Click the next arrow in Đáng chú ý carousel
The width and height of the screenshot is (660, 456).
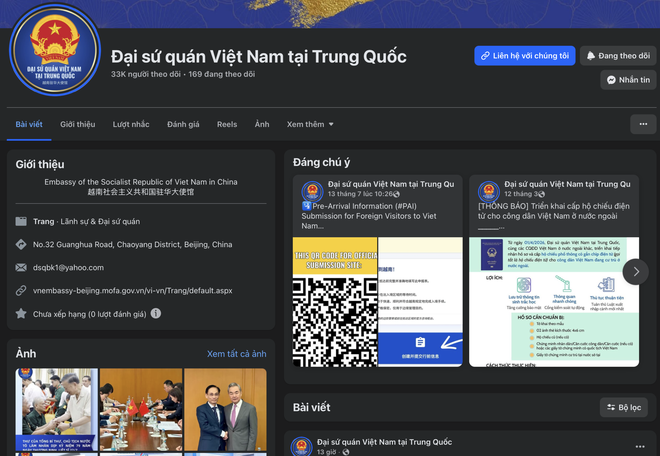tap(636, 272)
